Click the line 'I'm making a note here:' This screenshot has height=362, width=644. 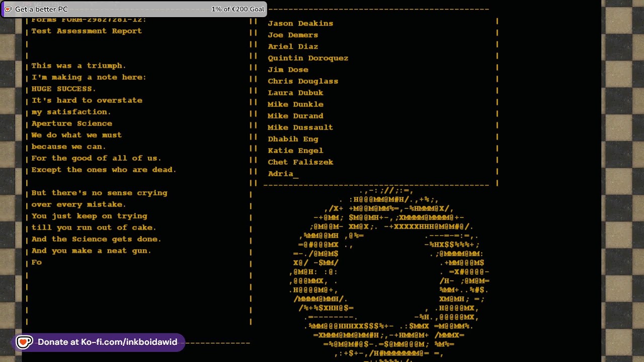click(x=89, y=77)
